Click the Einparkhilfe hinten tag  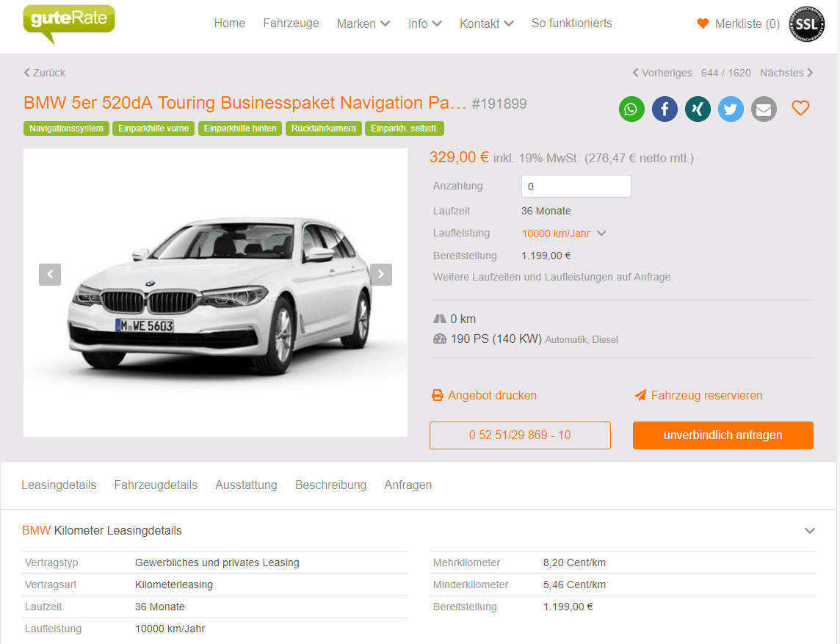click(240, 129)
